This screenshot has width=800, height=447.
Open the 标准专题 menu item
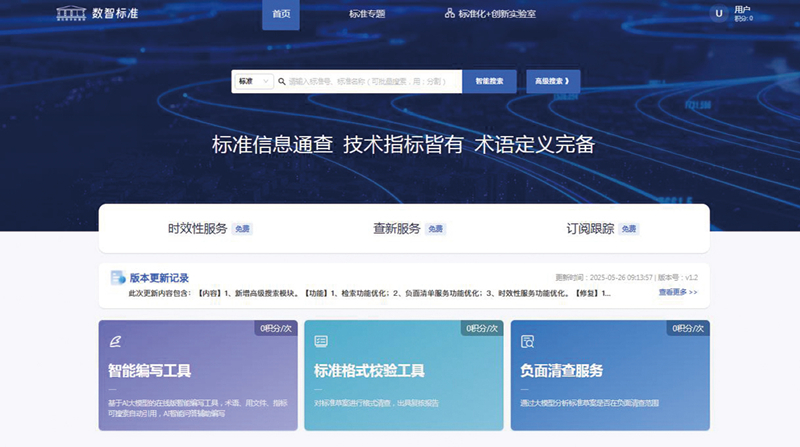[x=367, y=14]
